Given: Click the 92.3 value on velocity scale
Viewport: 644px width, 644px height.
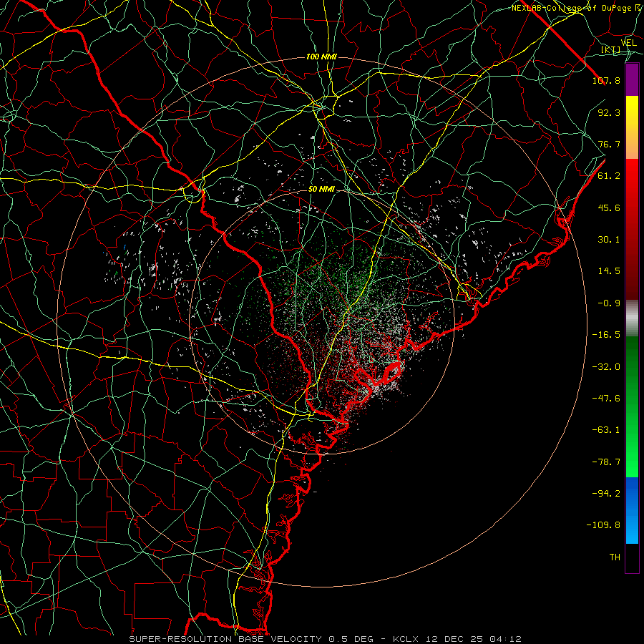Looking at the screenshot, I should click(609, 112).
